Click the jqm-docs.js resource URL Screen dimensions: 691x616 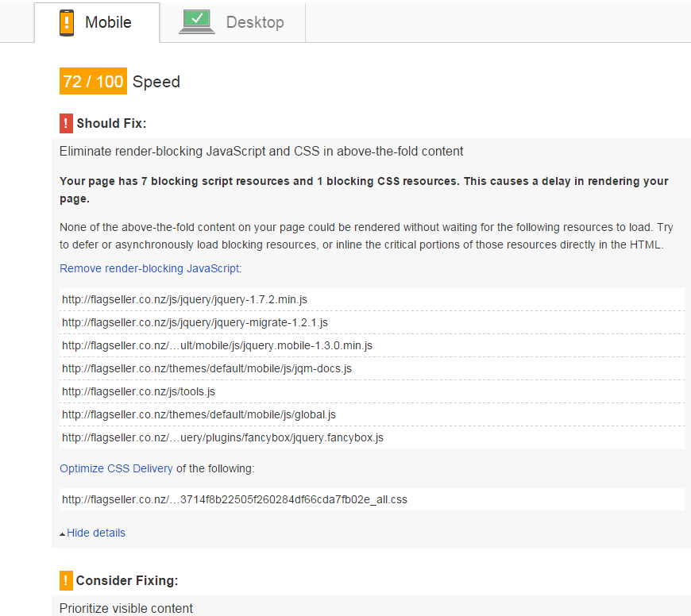[207, 368]
